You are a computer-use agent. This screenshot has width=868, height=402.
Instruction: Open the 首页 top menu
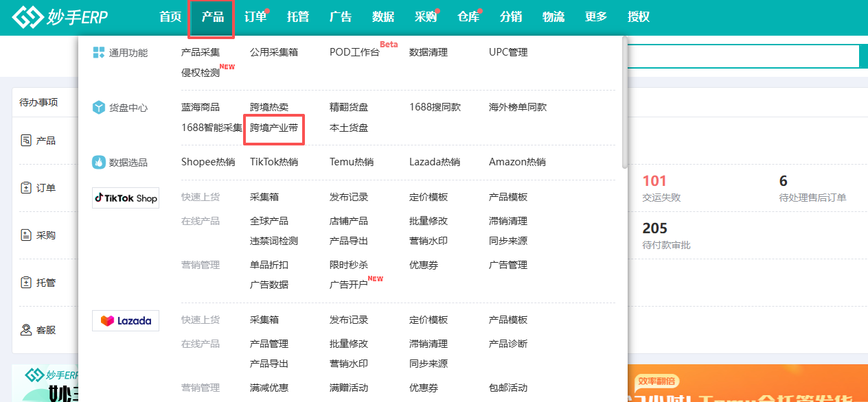170,17
